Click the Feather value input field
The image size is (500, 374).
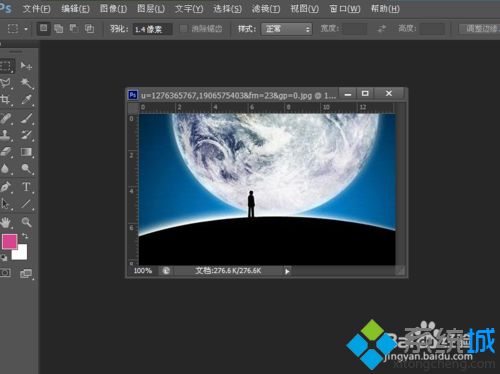153,29
